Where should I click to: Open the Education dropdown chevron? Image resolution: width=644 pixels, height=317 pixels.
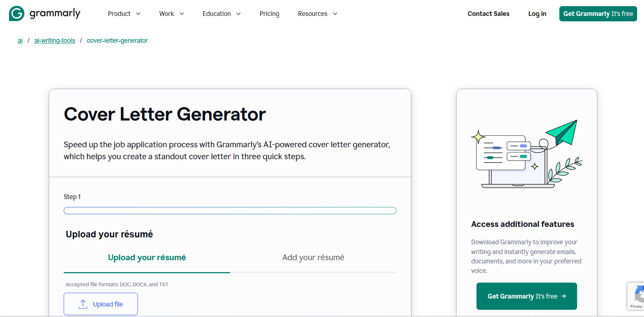238,14
